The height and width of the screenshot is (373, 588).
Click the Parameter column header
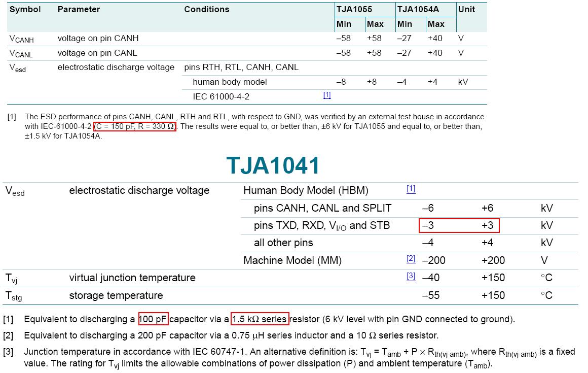[79, 9]
